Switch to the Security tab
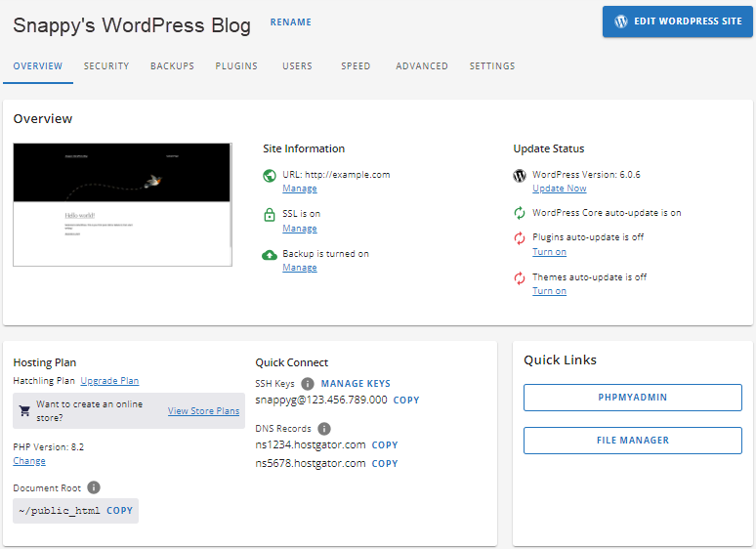This screenshot has height=549, width=756. 106,66
